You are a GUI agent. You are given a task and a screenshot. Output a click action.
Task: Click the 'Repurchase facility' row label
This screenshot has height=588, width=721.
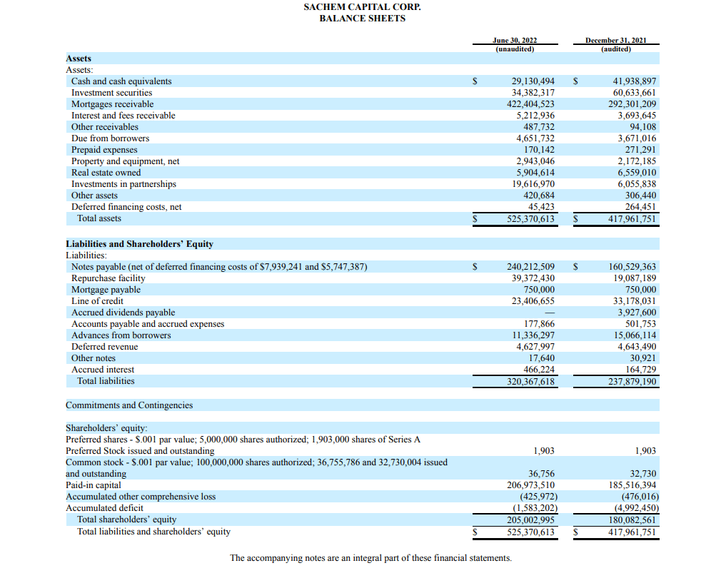coord(109,278)
